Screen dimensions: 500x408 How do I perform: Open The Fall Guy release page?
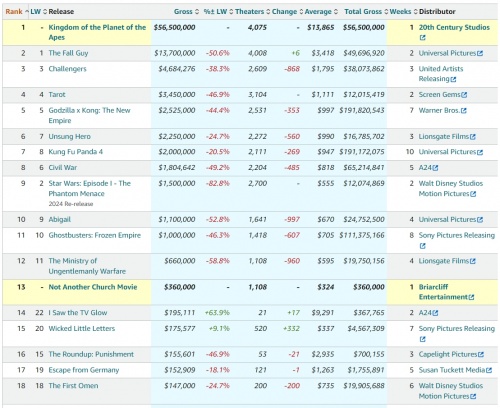coord(68,53)
